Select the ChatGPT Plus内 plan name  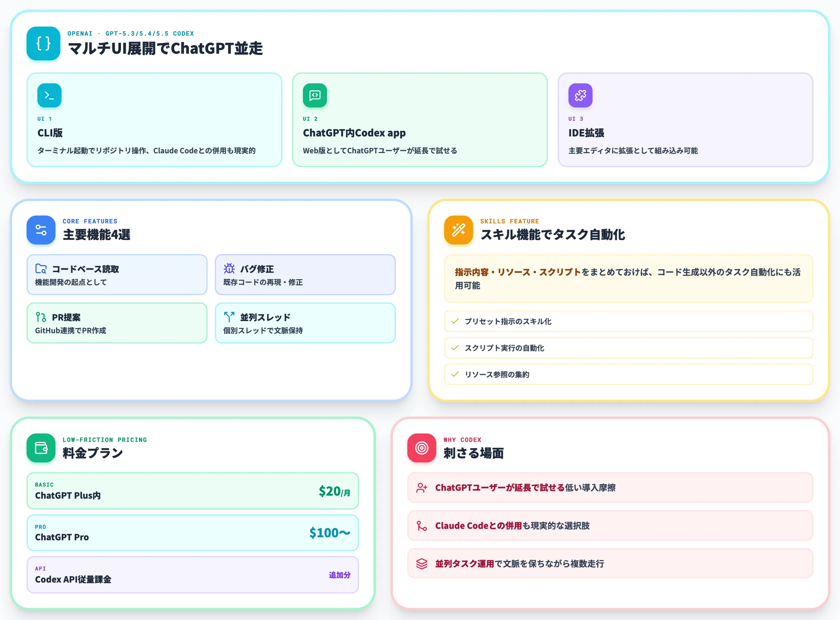pyautogui.click(x=68, y=495)
